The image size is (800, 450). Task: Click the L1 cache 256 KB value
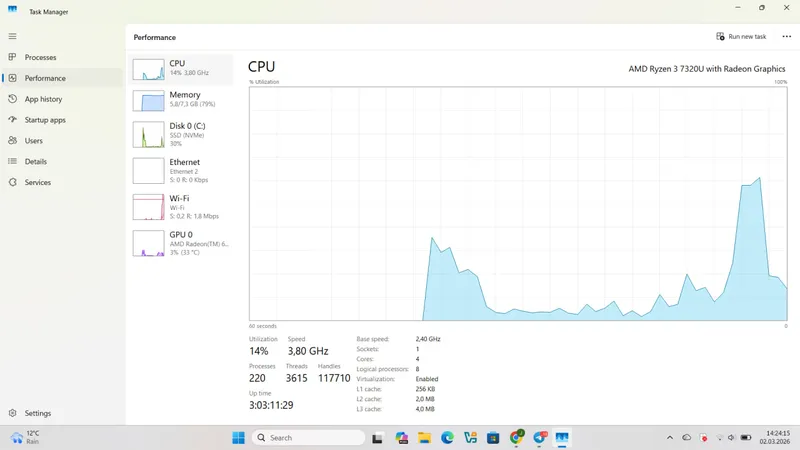coord(425,389)
